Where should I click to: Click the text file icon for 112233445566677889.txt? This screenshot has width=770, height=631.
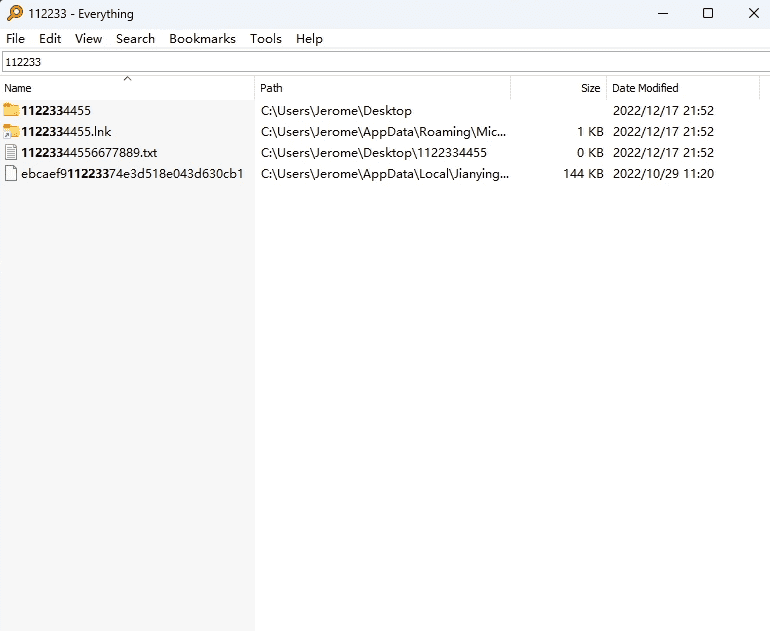point(11,153)
